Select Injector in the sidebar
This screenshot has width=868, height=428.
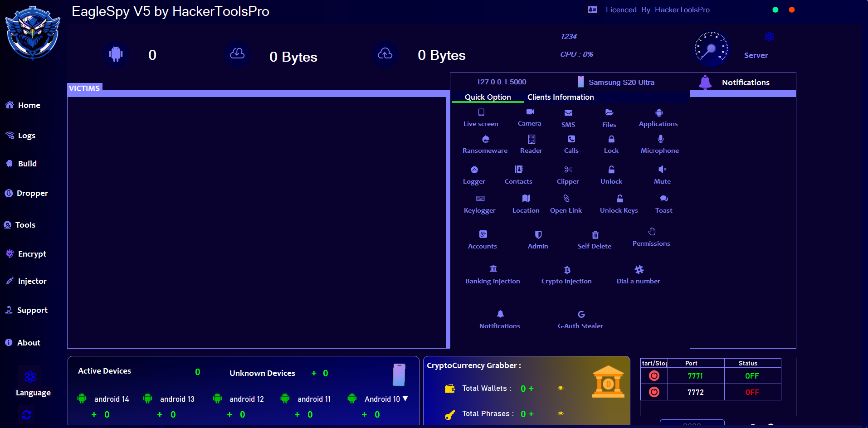point(26,281)
